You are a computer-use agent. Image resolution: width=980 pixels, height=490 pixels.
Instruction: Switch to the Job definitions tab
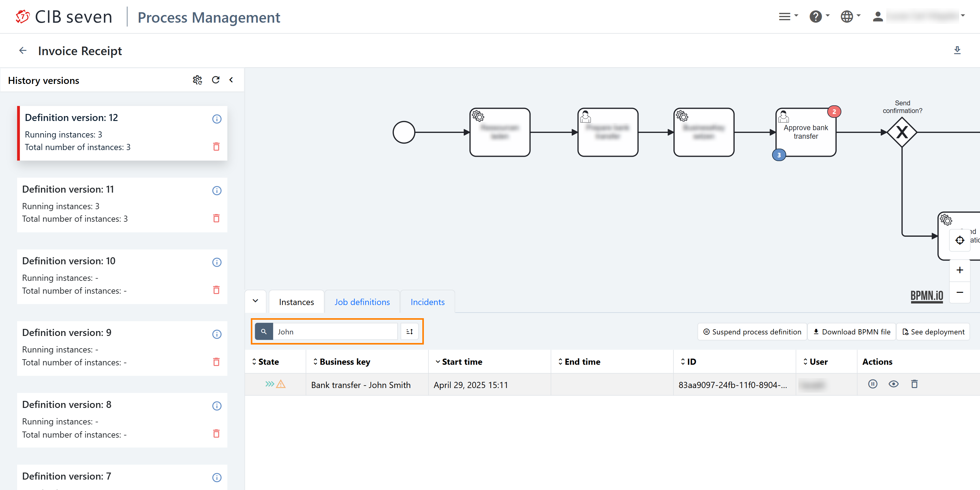362,302
